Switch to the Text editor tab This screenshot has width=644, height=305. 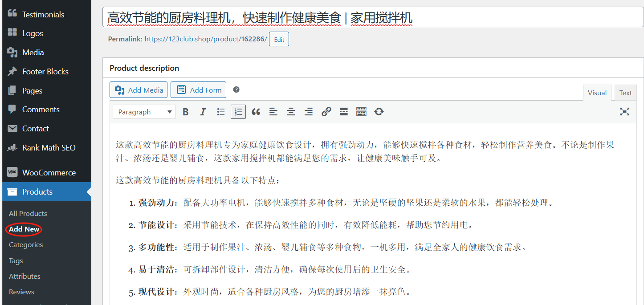(x=625, y=93)
